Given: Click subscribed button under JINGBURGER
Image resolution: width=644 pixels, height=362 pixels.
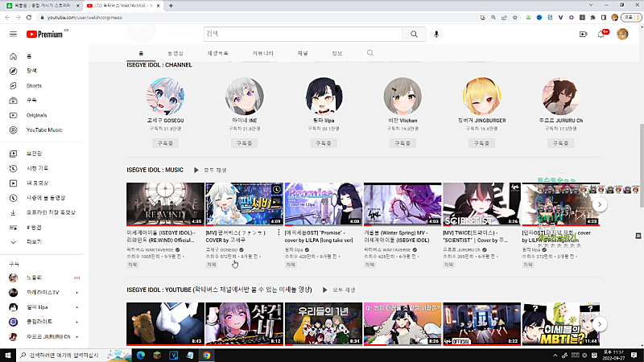Looking at the screenshot, I should tap(481, 143).
